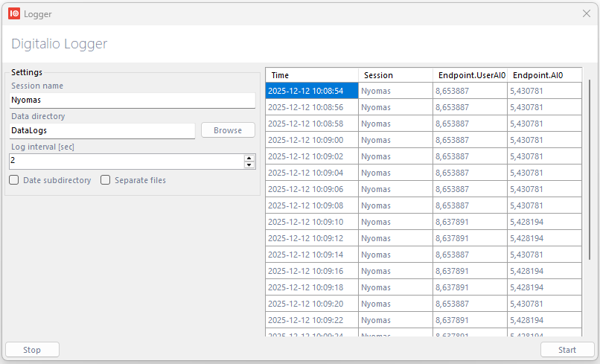Click into the Data directory field
This screenshot has width=600, height=364.
(102, 130)
